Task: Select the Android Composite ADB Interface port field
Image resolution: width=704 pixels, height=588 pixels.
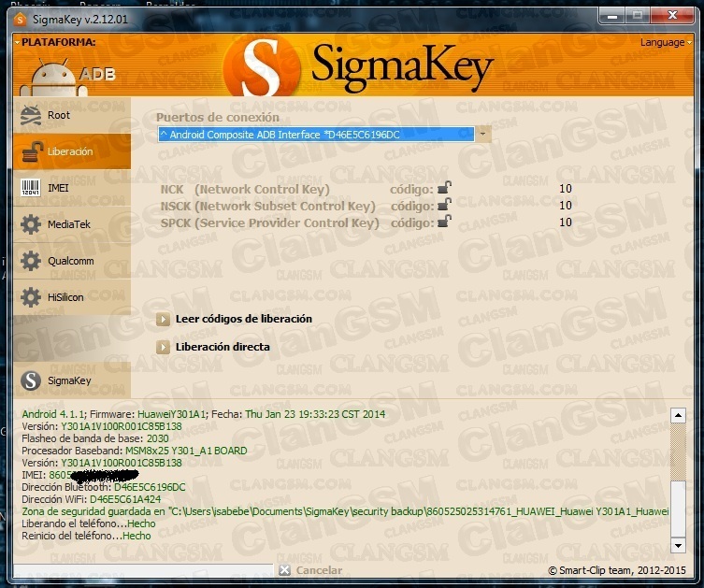Action: pyautogui.click(x=316, y=135)
